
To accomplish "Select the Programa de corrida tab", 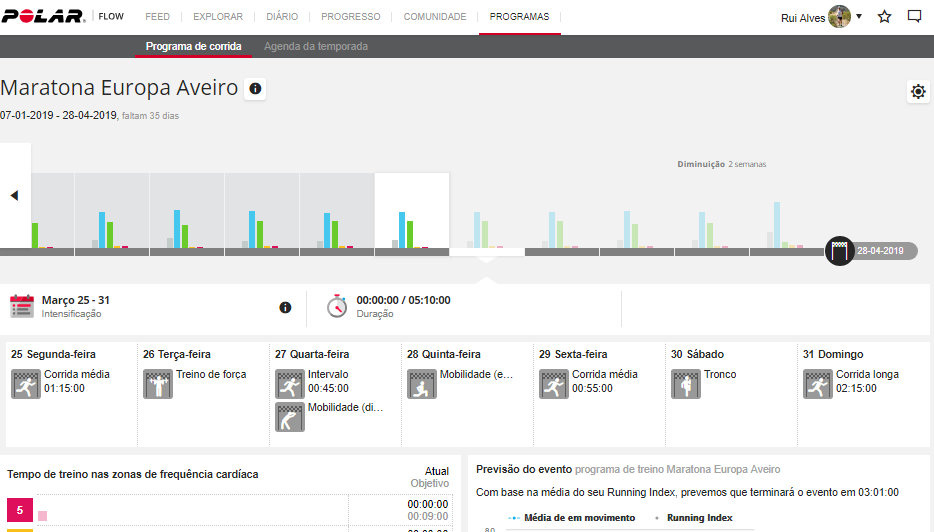I will click(193, 47).
